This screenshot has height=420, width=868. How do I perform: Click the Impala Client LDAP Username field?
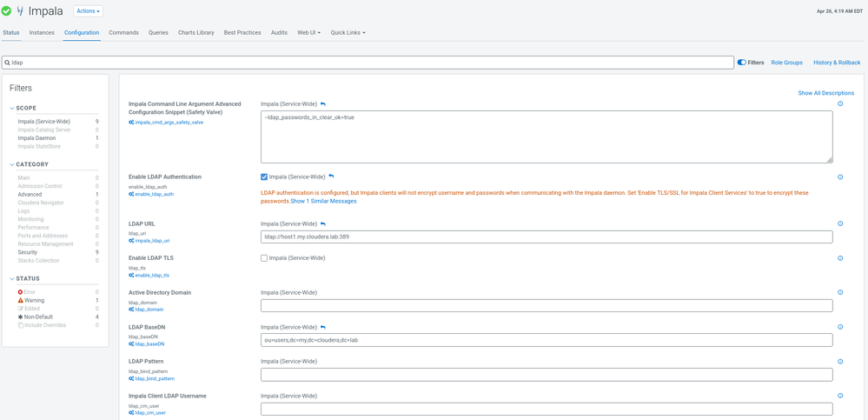(x=547, y=409)
